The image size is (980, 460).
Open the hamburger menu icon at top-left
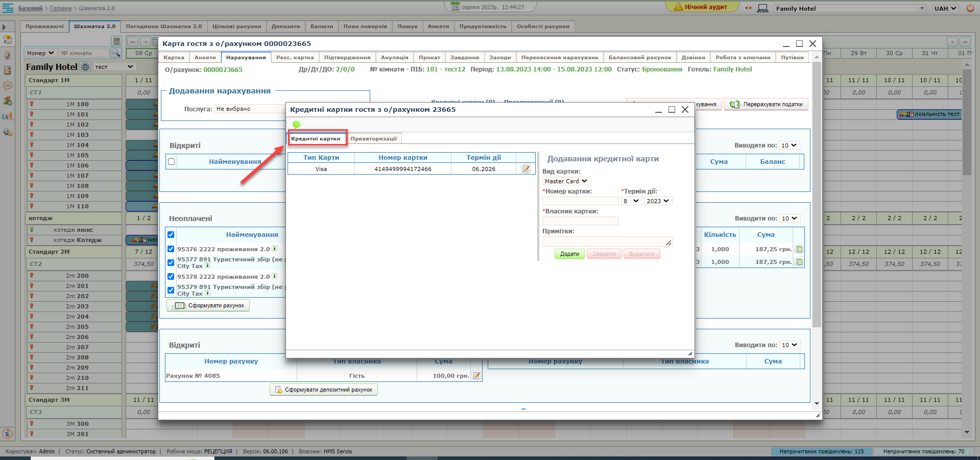pyautogui.click(x=8, y=8)
